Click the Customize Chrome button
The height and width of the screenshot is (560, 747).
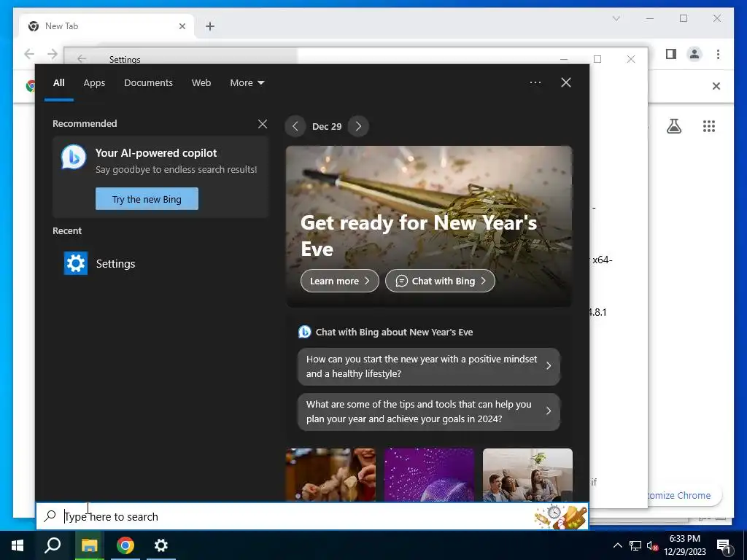(x=684, y=495)
